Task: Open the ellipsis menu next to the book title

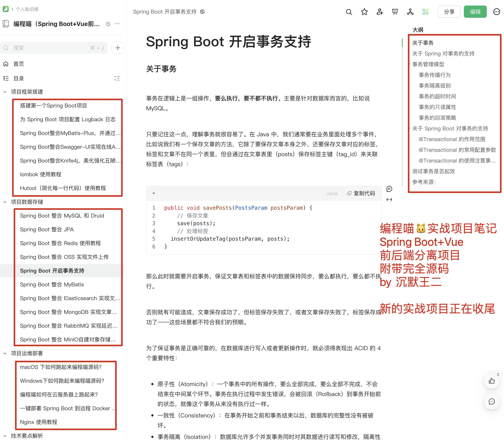Action: coord(117,24)
